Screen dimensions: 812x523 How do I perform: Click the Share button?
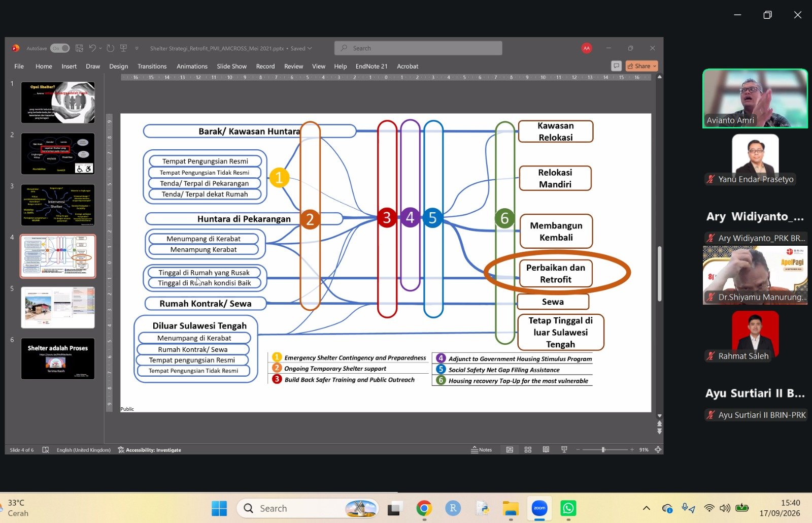641,66
